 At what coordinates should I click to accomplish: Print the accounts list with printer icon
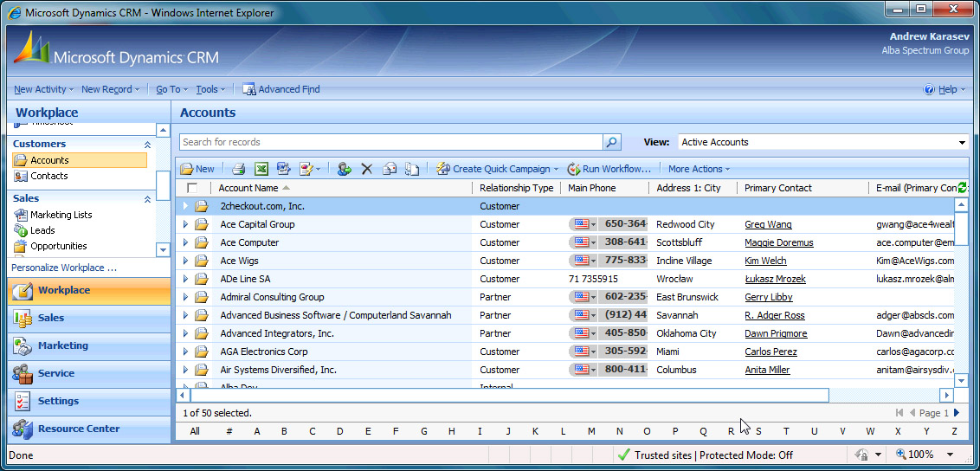click(238, 169)
